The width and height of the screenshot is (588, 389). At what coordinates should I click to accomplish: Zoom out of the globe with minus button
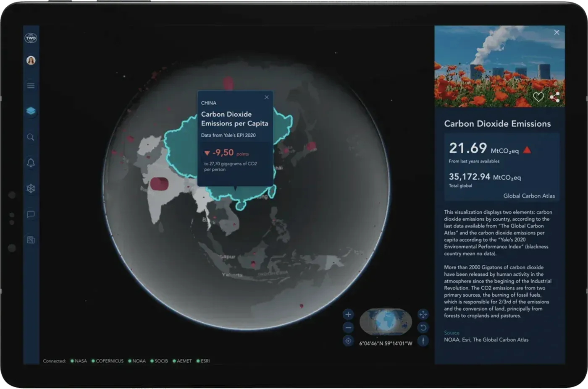pos(348,327)
